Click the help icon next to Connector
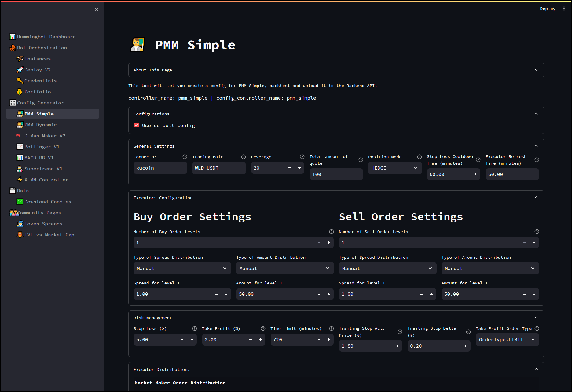The height and width of the screenshot is (392, 572). (x=185, y=157)
